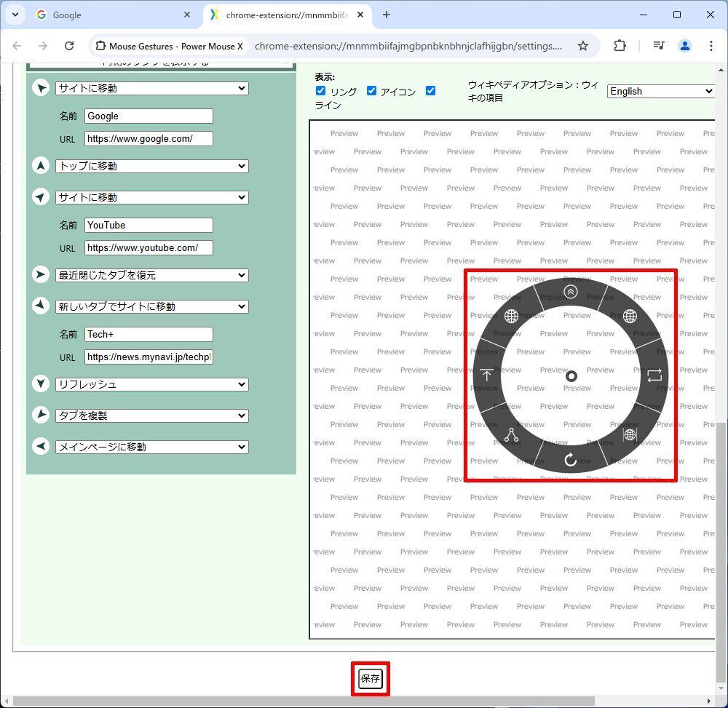Open the media controls icon in toolbar
This screenshot has height=708, width=728.
click(658, 46)
